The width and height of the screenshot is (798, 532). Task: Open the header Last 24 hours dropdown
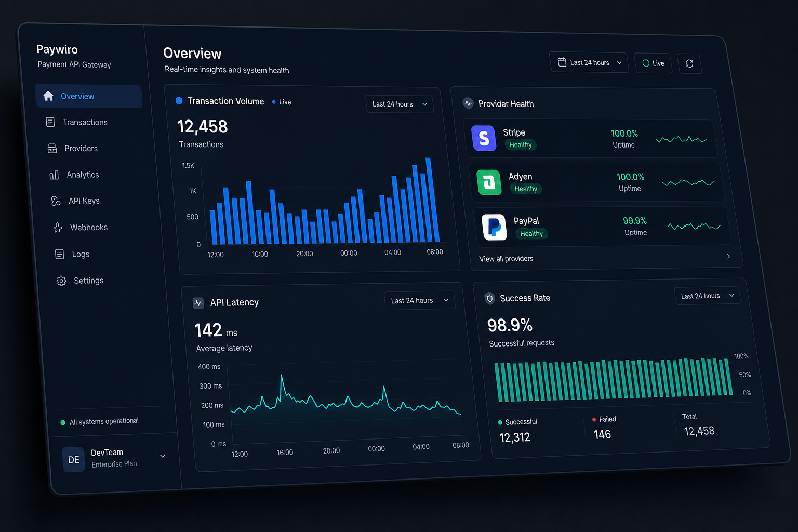589,62
